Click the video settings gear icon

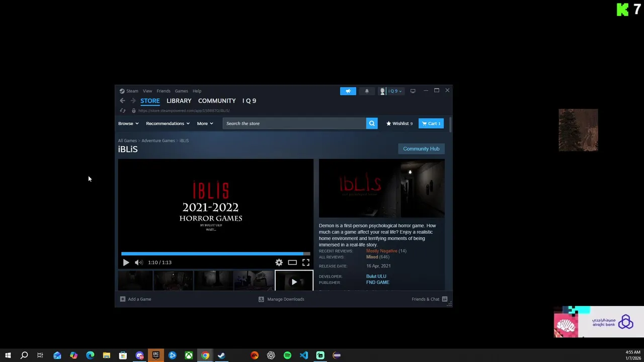point(279,262)
